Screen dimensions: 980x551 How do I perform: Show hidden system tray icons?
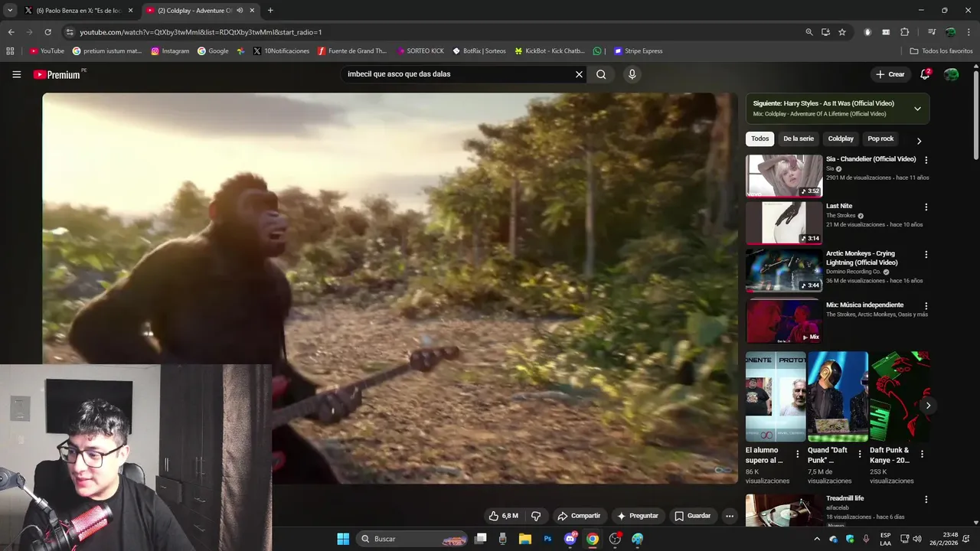(817, 539)
